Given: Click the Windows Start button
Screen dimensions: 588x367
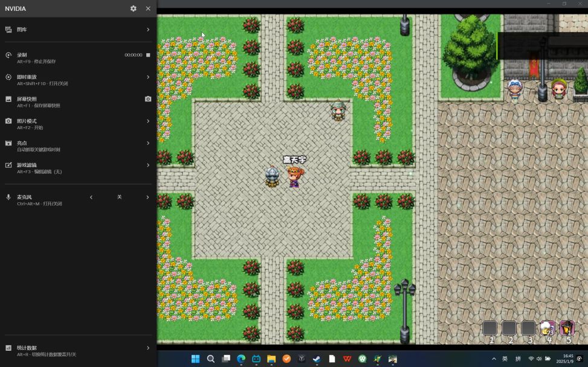Looking at the screenshot, I should tap(195, 359).
